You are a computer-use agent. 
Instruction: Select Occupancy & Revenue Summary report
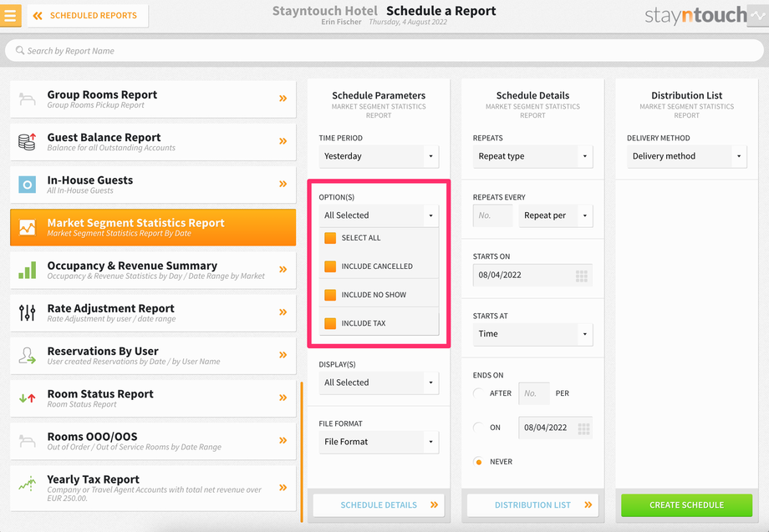pyautogui.click(x=153, y=270)
